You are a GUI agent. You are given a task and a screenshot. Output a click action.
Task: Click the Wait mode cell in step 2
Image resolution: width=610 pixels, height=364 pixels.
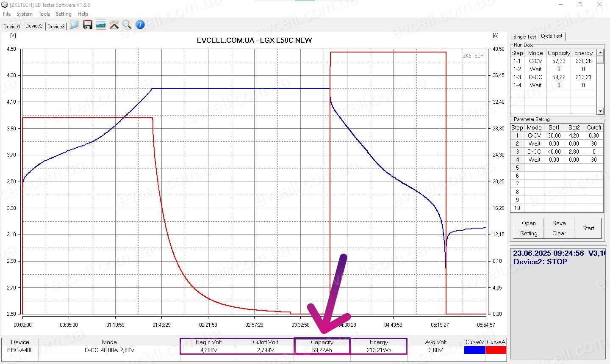point(534,143)
